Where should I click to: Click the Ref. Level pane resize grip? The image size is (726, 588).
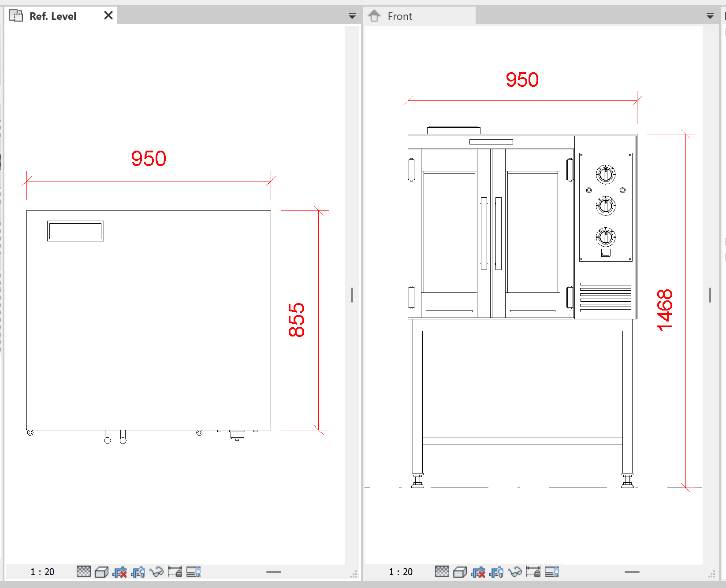[354, 574]
